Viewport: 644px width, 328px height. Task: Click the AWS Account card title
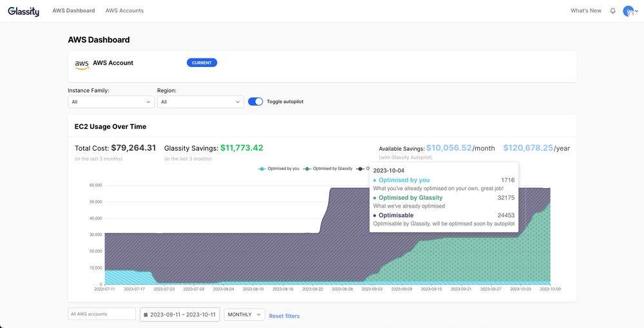coord(113,63)
